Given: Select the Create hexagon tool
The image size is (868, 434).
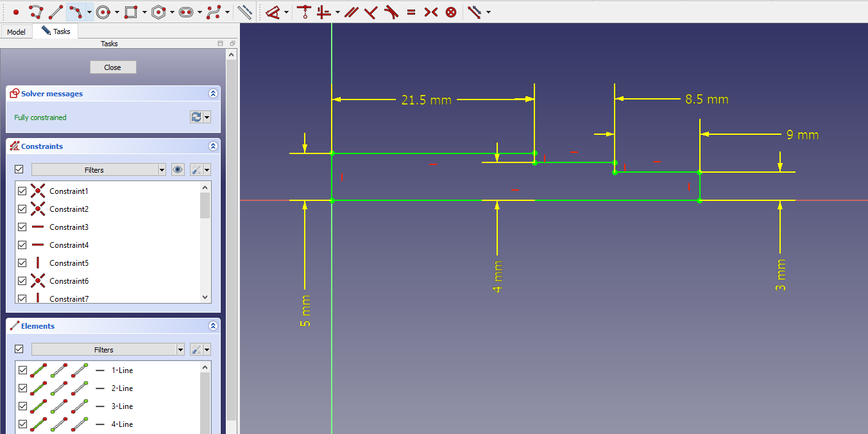Looking at the screenshot, I should [159, 12].
